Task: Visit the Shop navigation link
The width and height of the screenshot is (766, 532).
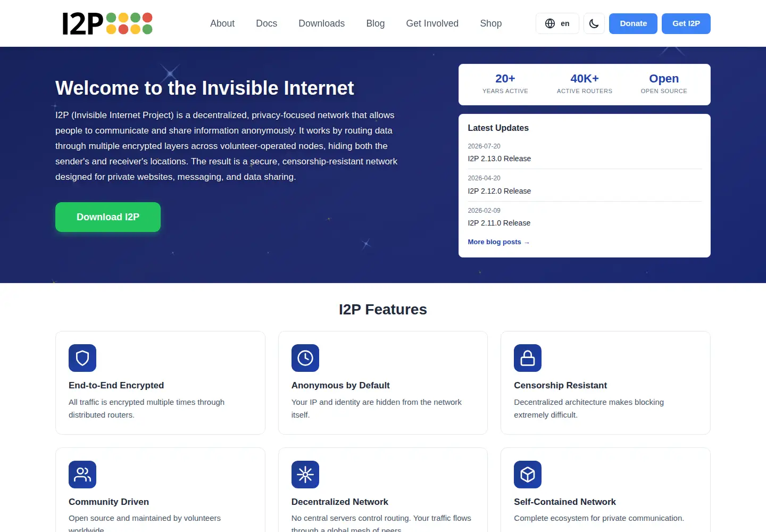Action: click(491, 23)
